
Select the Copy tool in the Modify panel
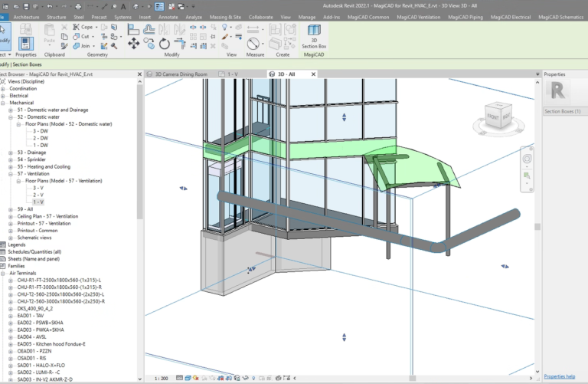(x=149, y=44)
